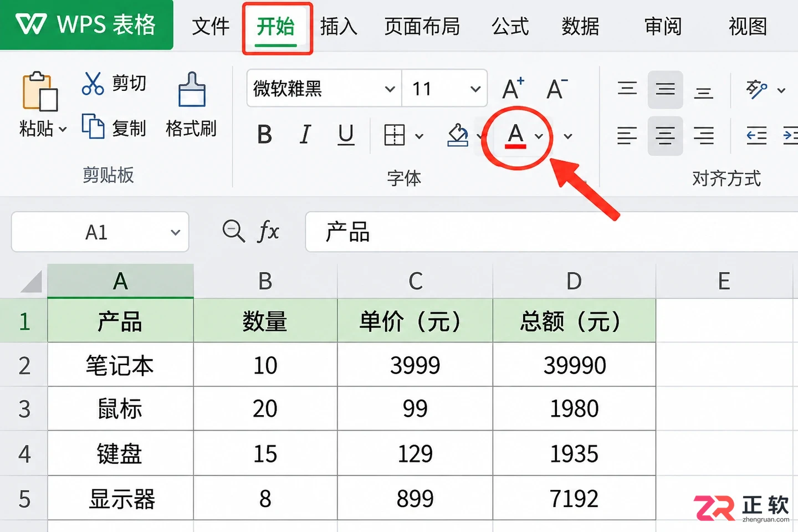The image size is (798, 532).
Task: Switch to the 公式 (Formulas) tab
Action: pyautogui.click(x=510, y=26)
